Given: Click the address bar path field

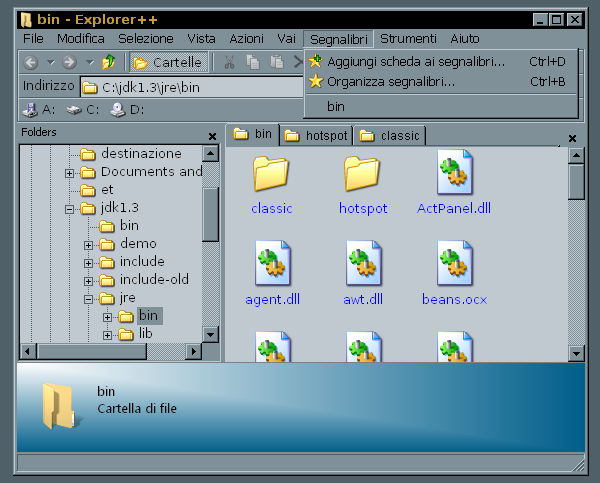Looking at the screenshot, I should [x=192, y=87].
